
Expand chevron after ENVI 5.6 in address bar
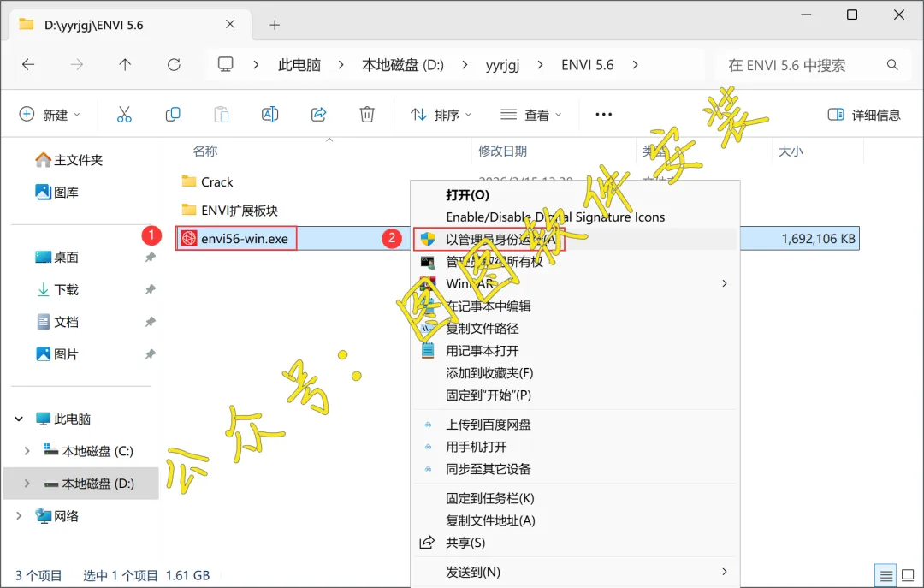pos(635,65)
